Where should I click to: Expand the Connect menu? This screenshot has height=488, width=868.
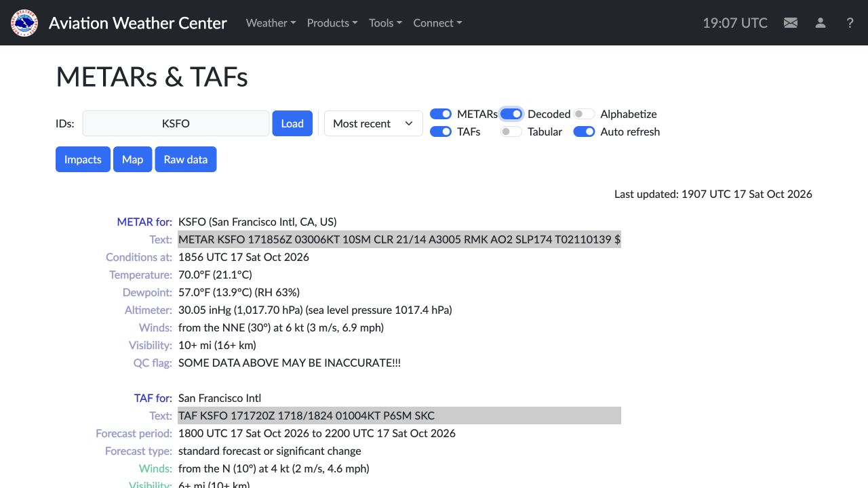click(437, 23)
